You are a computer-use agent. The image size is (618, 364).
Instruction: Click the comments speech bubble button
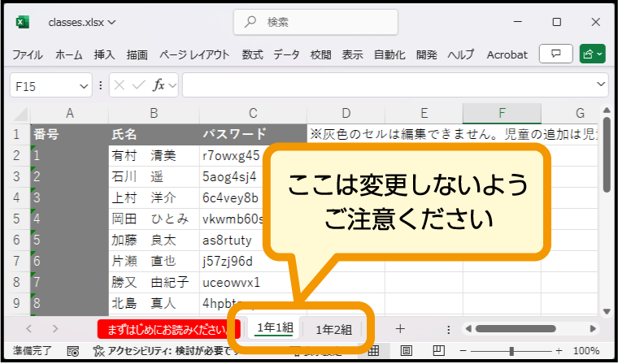pyautogui.click(x=555, y=54)
